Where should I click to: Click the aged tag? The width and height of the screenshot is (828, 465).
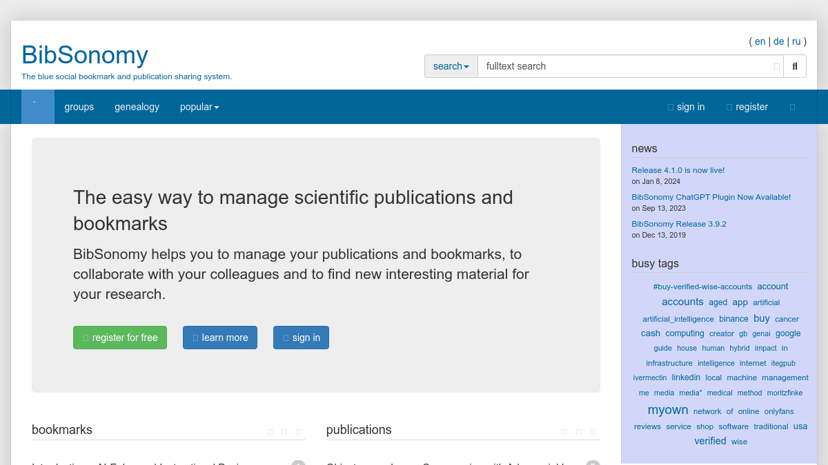point(717,302)
